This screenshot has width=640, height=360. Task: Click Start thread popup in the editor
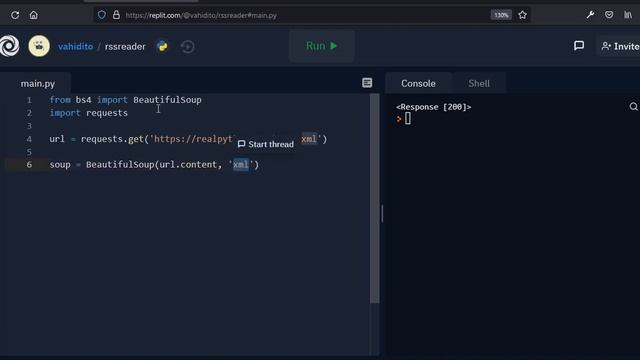point(265,144)
